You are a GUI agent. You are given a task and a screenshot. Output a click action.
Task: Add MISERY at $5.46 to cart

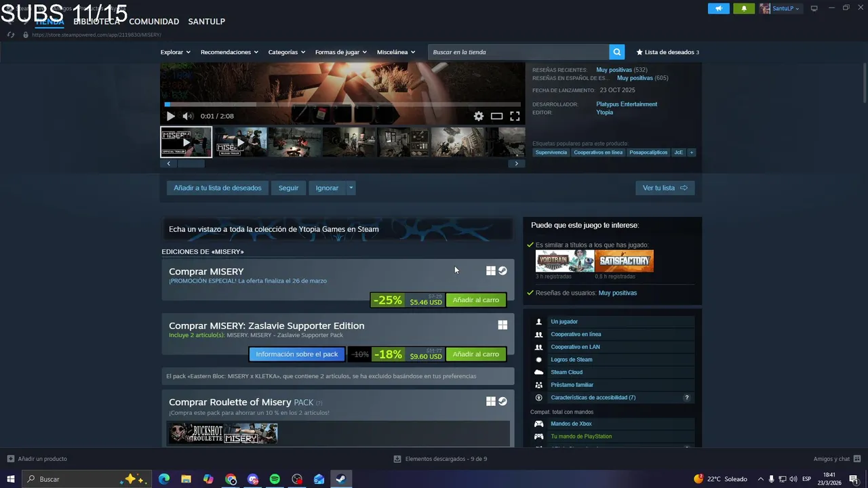pos(475,300)
